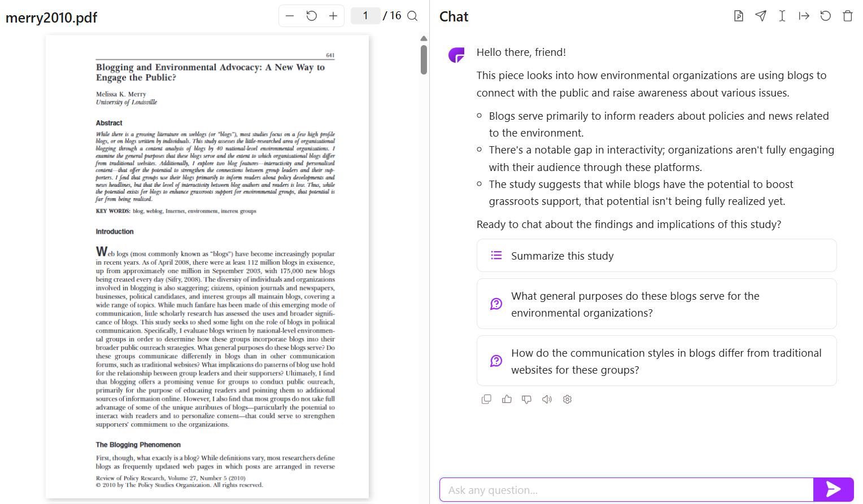Click the Ask any question input field
The width and height of the screenshot is (863, 504).
(626, 489)
